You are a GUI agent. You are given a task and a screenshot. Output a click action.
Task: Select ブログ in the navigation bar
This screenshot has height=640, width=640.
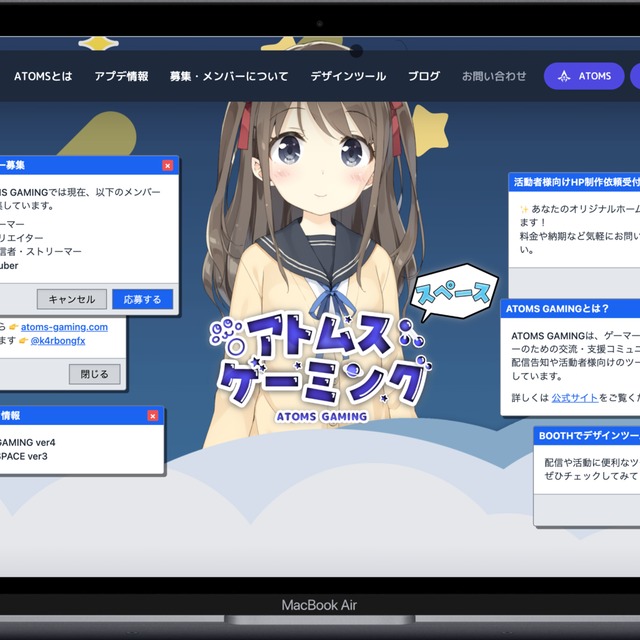tap(424, 76)
